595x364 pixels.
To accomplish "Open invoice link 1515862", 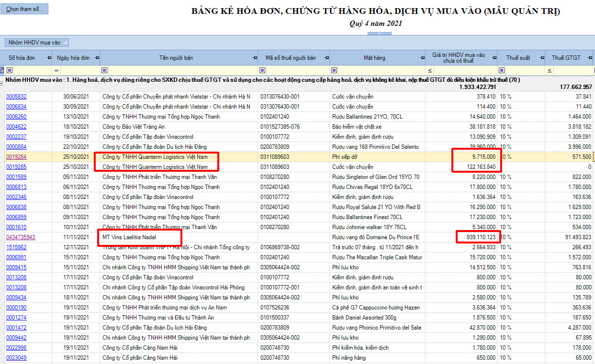I will point(16,247).
